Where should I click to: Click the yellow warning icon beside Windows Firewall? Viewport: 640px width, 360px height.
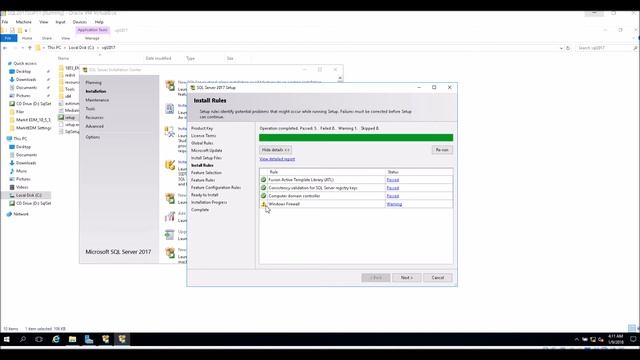pos(264,204)
